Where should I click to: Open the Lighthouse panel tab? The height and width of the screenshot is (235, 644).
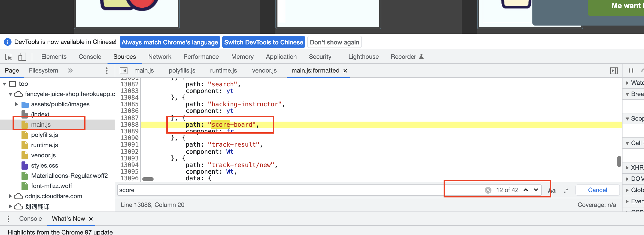point(363,57)
